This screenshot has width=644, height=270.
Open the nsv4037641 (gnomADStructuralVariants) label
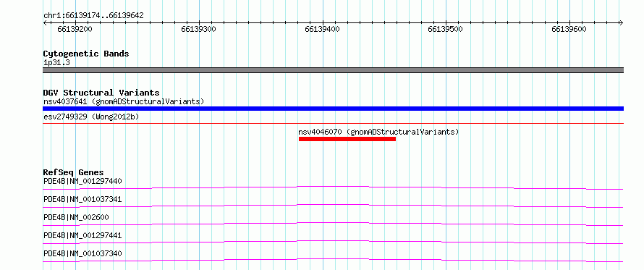(124, 101)
